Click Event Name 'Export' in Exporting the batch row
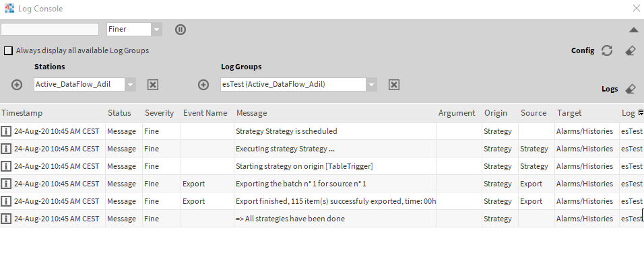The image size is (644, 255). (193, 184)
